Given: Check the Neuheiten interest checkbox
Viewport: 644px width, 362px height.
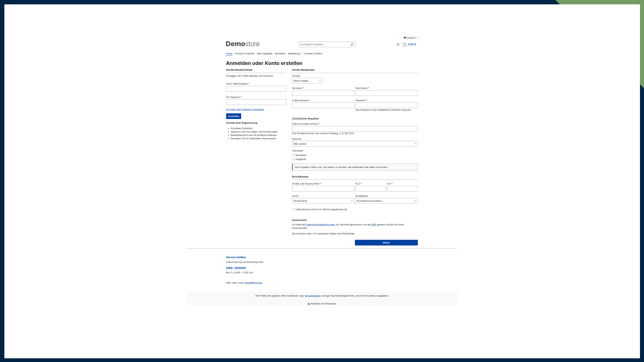Looking at the screenshot, I should click(x=293, y=155).
